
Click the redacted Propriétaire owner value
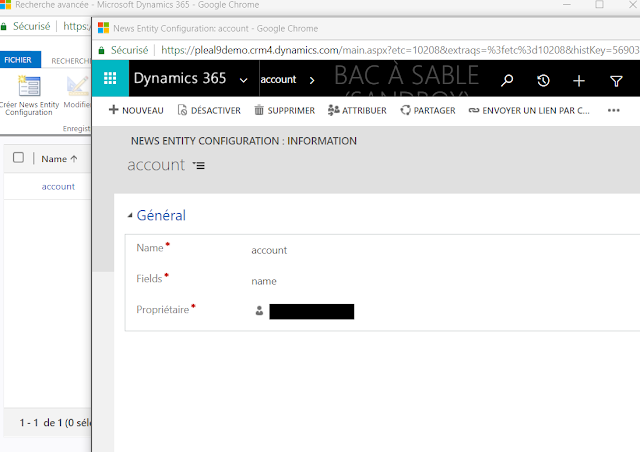312,312
